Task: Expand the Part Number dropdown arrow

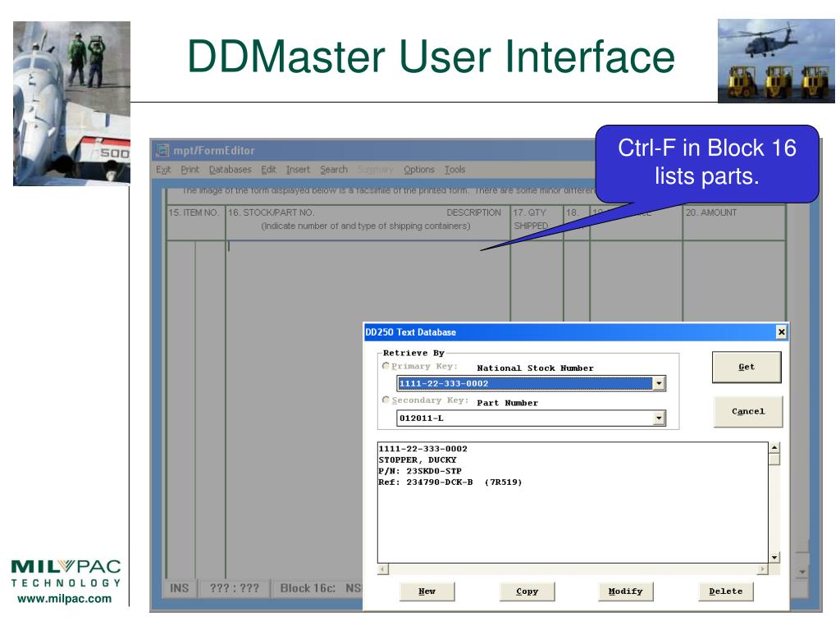Action: (659, 418)
